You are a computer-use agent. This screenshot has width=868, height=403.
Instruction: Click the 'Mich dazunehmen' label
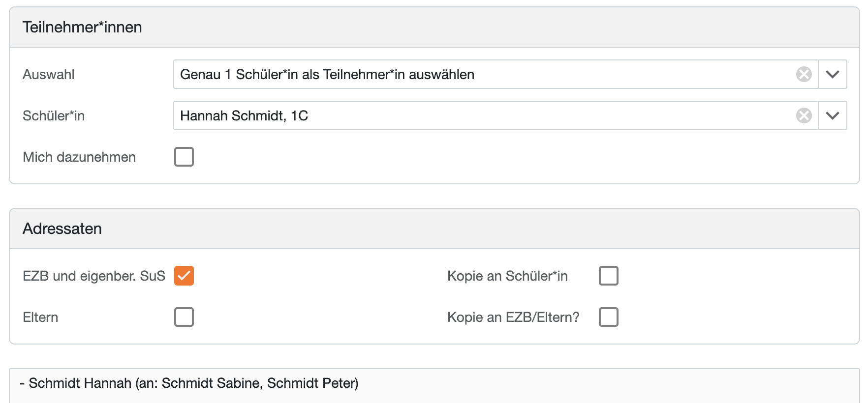pos(79,157)
